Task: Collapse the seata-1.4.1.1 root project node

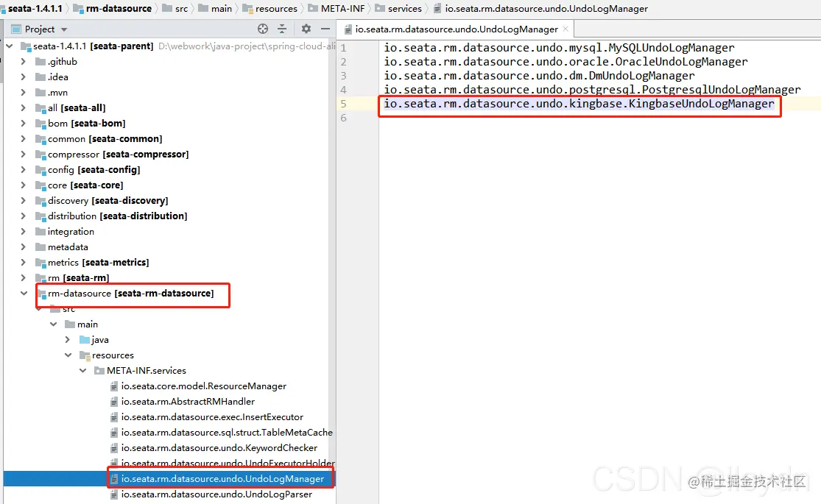Action: point(10,46)
